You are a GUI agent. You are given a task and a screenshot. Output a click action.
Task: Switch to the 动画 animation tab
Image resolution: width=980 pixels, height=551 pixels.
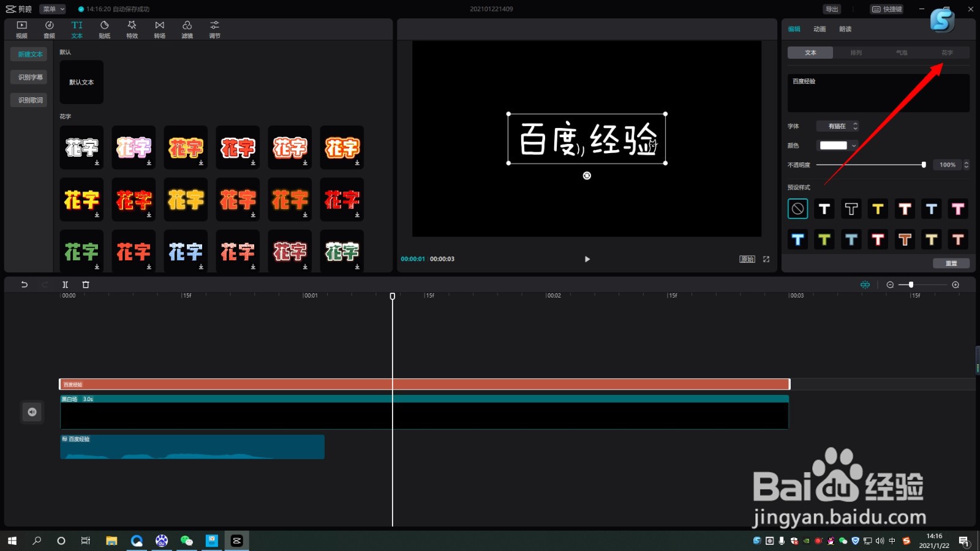tap(820, 29)
